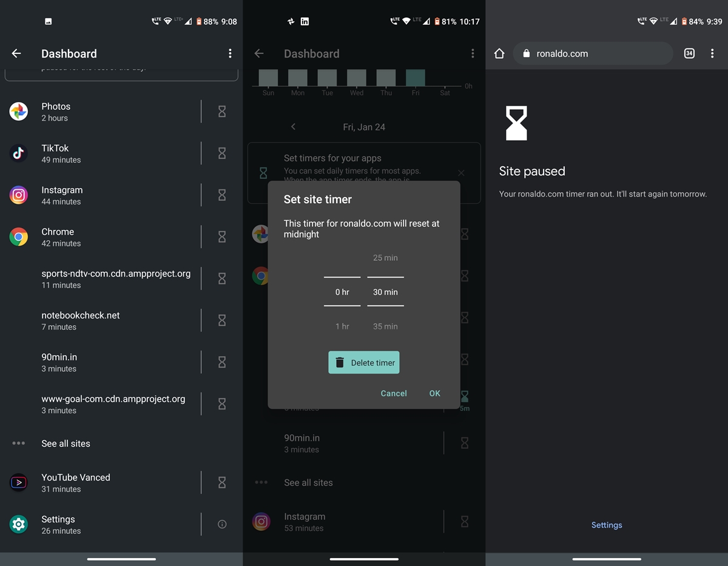Dismiss the Set timers for your apps card
Screen dimensions: 728x566
461,173
